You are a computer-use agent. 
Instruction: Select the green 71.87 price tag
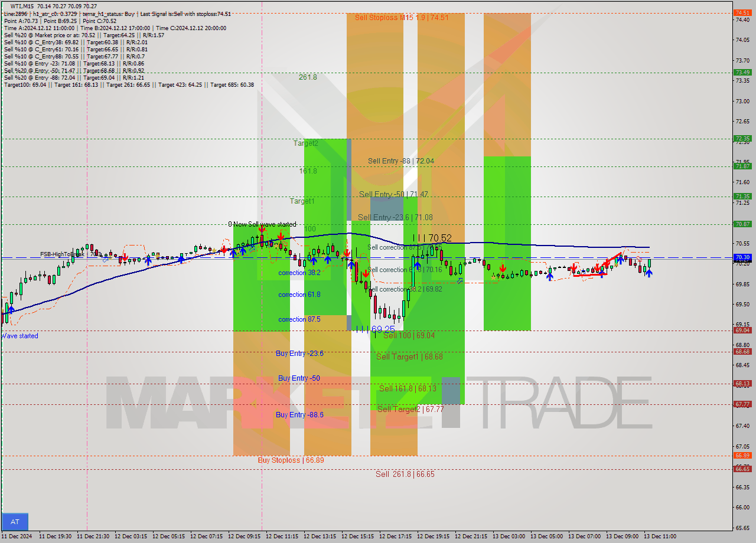pos(742,166)
